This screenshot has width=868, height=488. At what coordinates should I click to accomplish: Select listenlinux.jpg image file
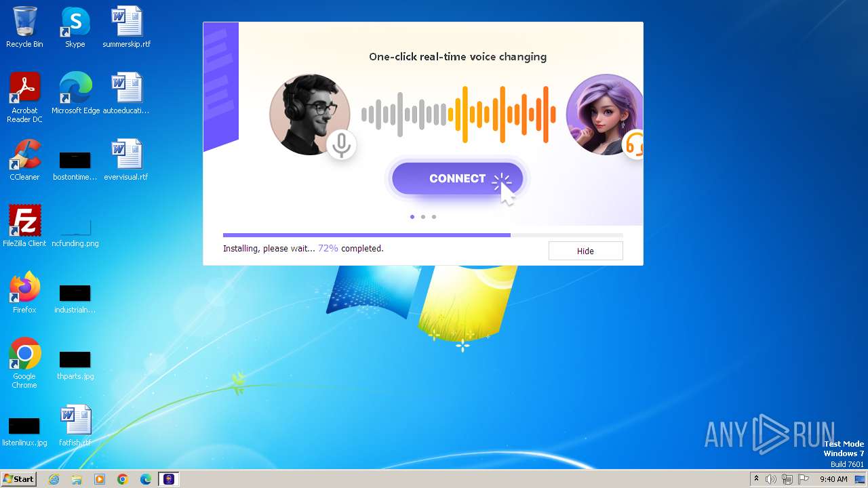pyautogui.click(x=24, y=431)
